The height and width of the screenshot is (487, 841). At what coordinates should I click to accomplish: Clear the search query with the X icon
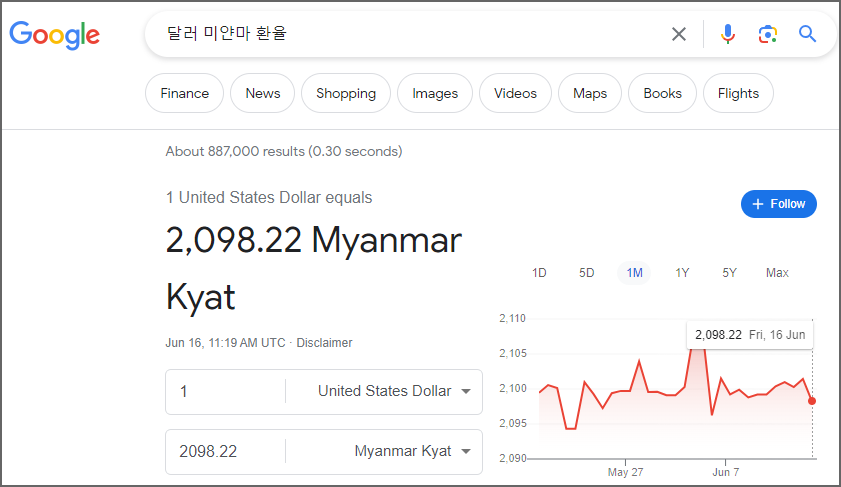[x=678, y=34]
